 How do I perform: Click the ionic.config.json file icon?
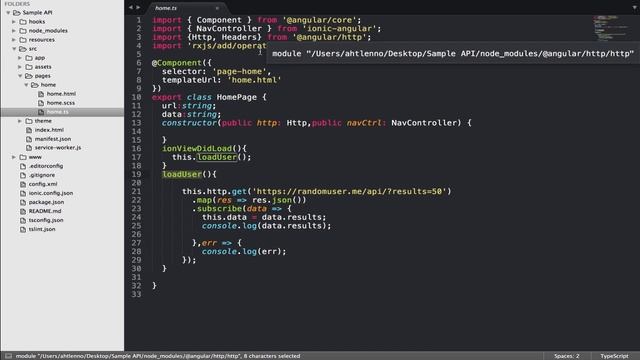(23, 193)
